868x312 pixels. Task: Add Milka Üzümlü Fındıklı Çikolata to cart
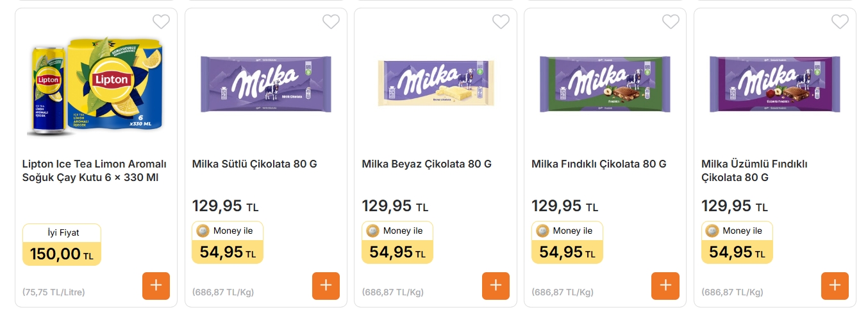click(x=835, y=286)
